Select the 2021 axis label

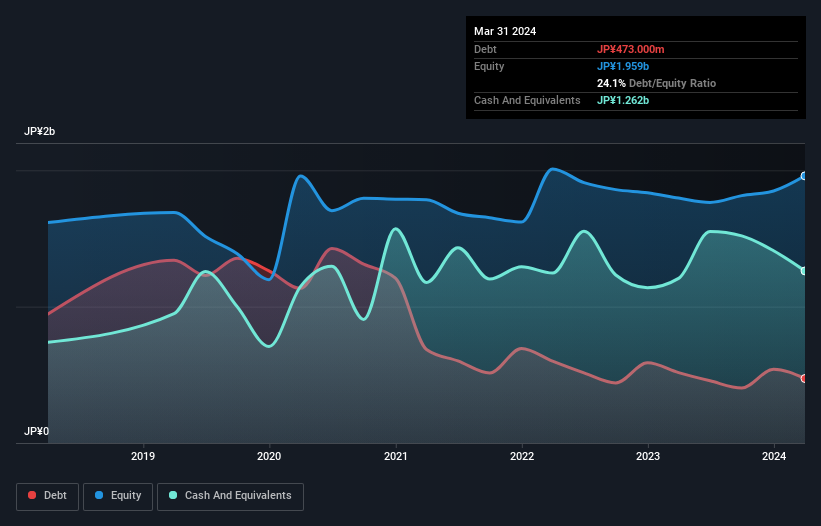click(x=395, y=456)
